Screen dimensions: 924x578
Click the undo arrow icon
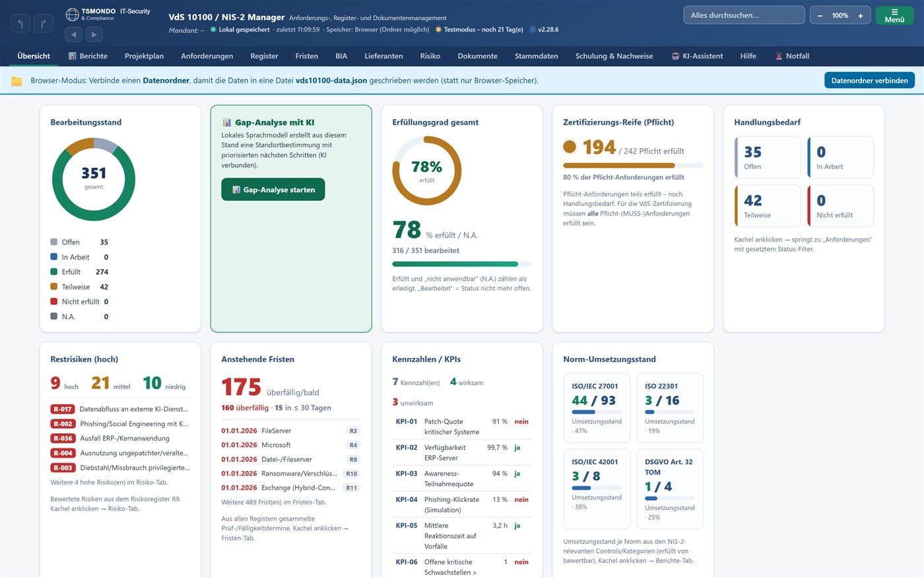[x=20, y=24]
